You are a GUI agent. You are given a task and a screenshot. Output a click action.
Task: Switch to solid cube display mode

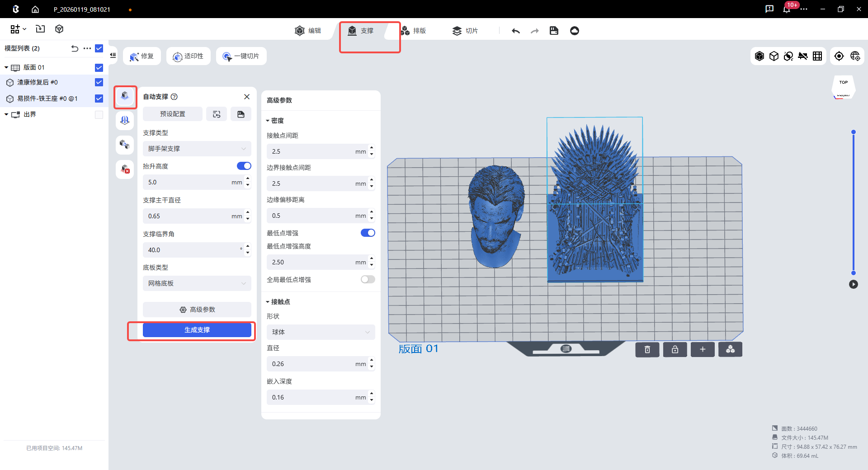click(x=759, y=56)
